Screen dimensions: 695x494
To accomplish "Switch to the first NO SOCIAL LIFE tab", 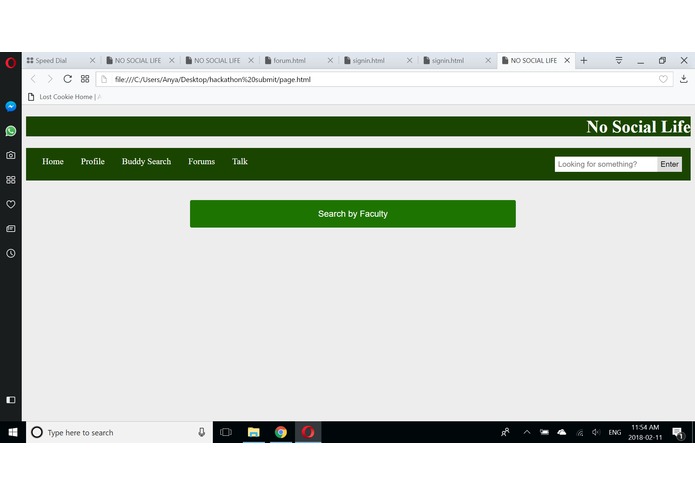I will click(136, 60).
